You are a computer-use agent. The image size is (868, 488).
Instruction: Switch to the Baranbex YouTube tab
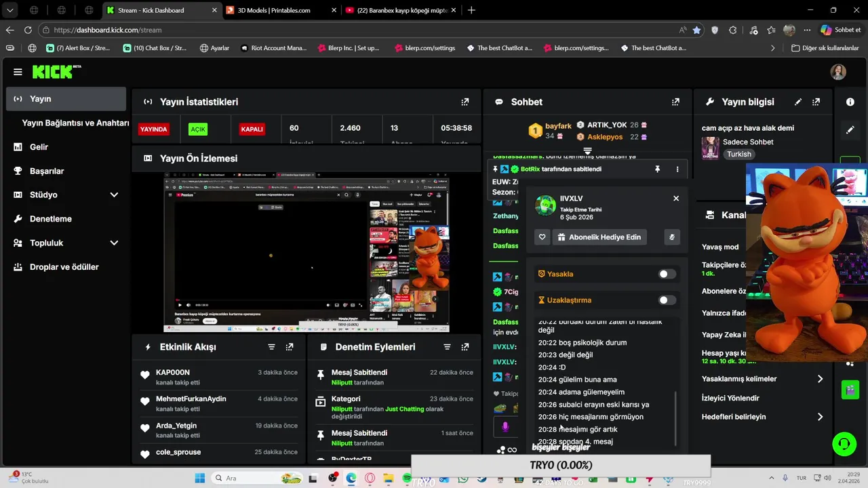[x=400, y=10]
